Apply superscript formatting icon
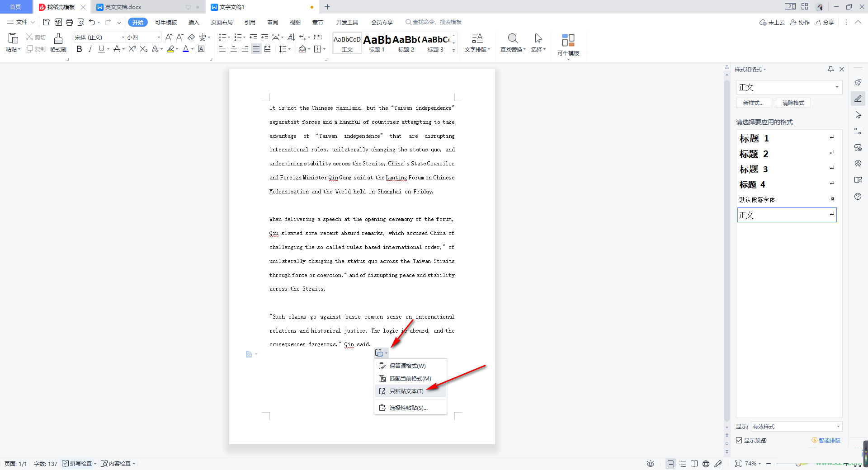 point(132,49)
